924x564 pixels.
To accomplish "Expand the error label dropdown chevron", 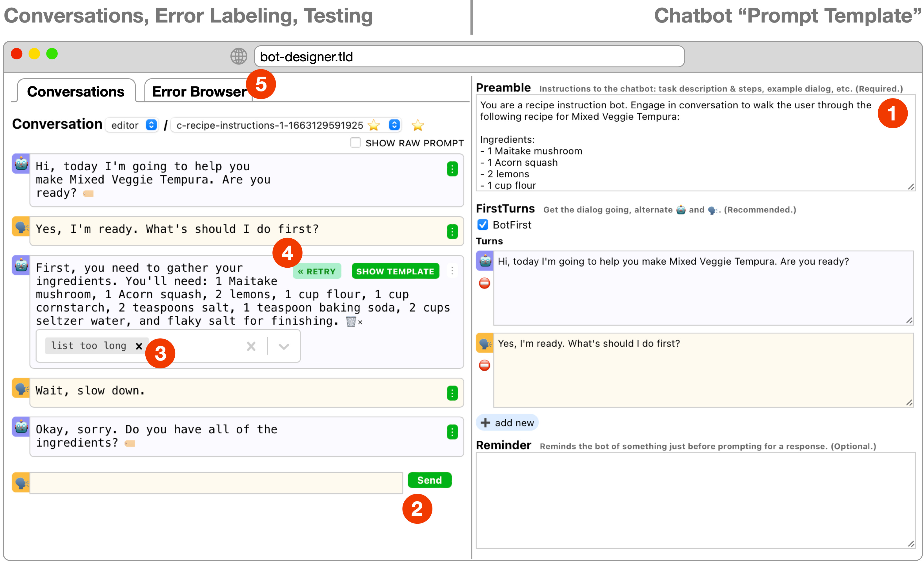I will point(284,346).
